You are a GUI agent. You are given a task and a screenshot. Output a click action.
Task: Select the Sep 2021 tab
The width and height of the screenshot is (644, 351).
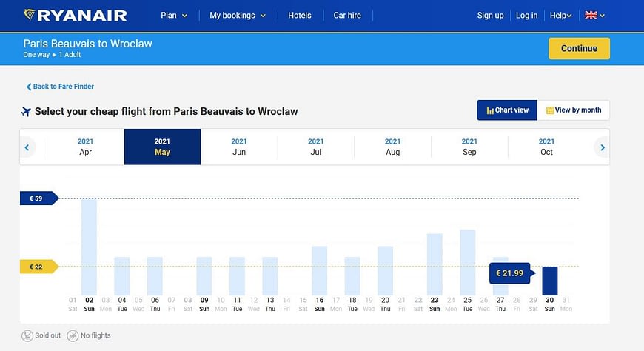tap(469, 147)
